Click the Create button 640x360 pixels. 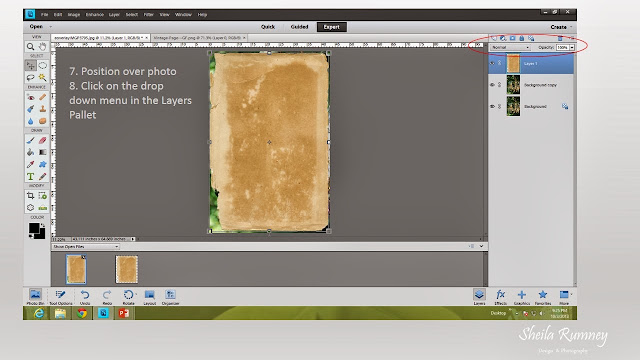pos(558,27)
